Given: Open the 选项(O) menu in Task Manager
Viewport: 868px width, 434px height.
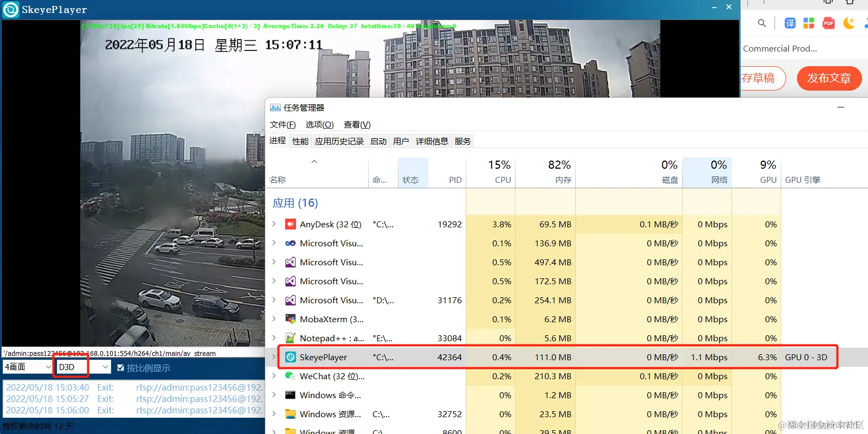Looking at the screenshot, I should [319, 125].
